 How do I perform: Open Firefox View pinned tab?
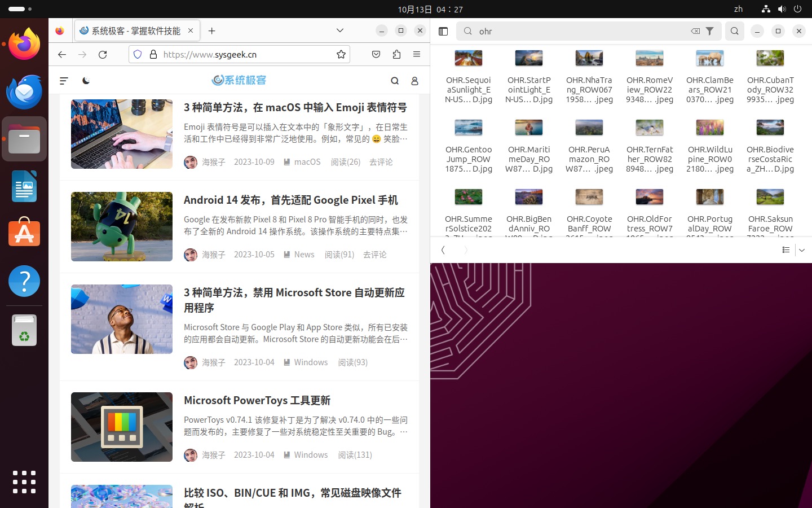click(x=60, y=30)
